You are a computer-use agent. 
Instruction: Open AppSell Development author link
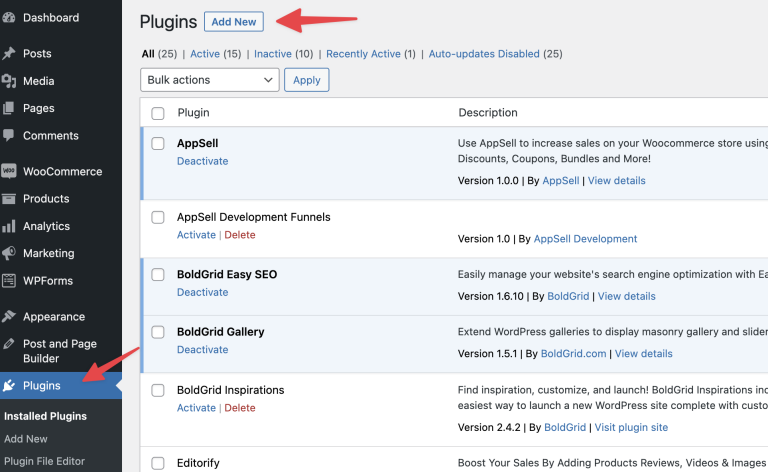point(585,239)
